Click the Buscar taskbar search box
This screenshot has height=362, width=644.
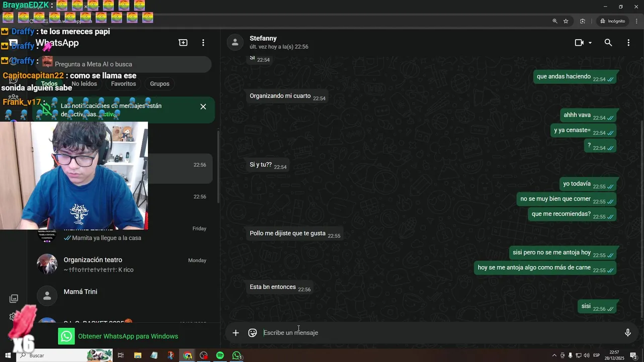pos(64,355)
